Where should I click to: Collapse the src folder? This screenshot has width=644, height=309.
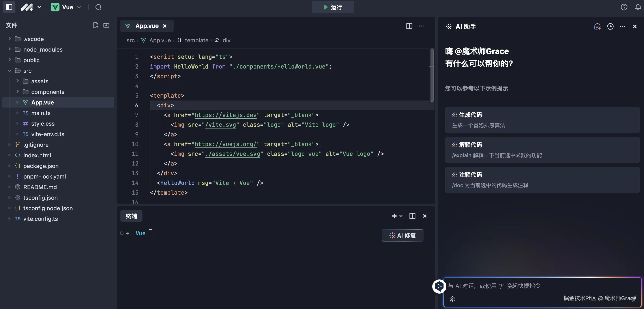(9, 71)
